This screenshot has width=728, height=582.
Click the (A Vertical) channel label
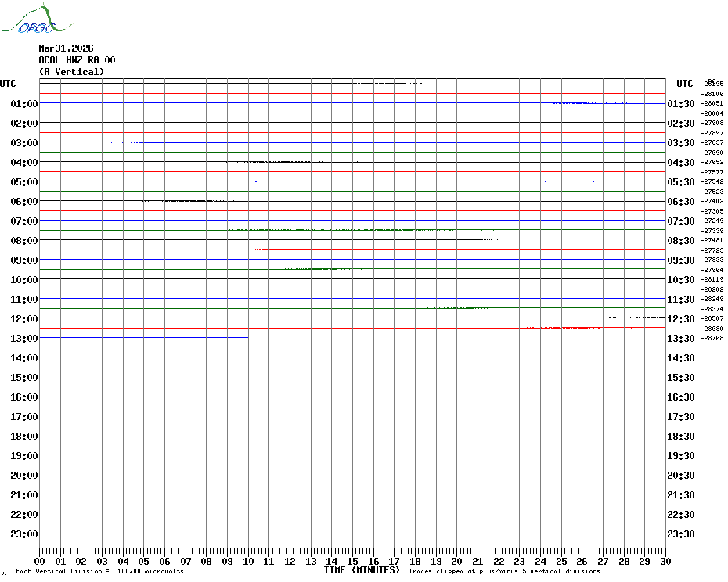70,72
